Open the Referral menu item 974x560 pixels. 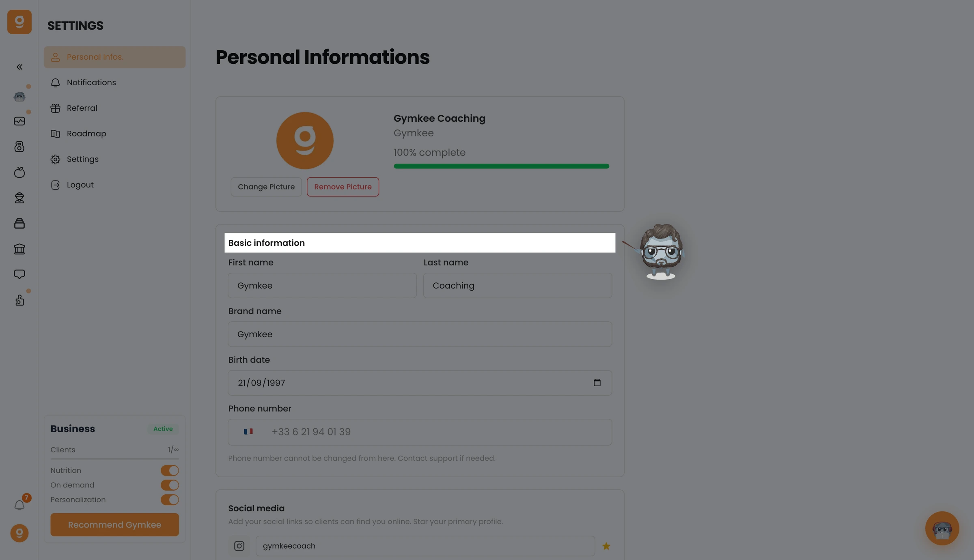(115, 108)
